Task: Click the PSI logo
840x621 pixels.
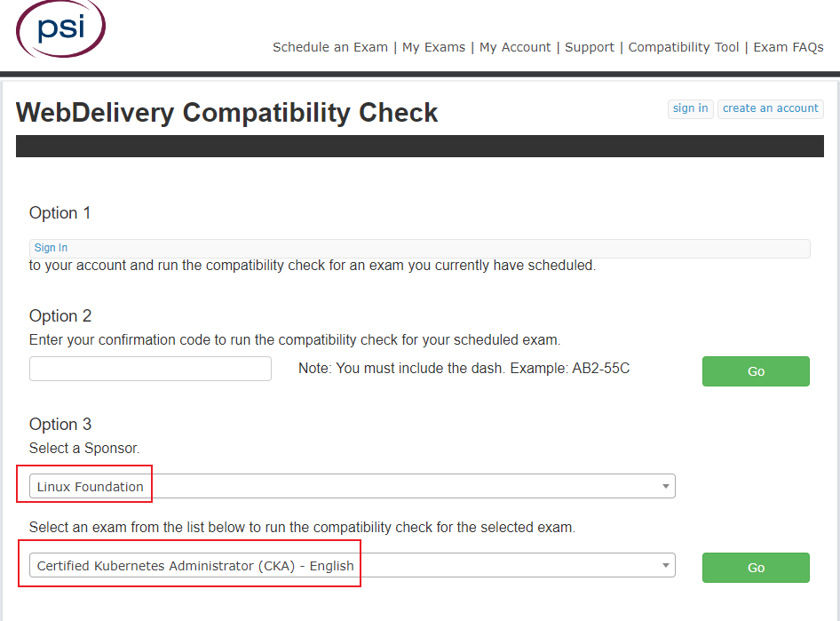Action: click(x=60, y=28)
